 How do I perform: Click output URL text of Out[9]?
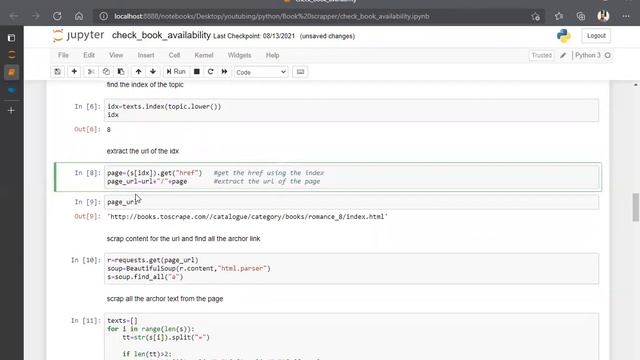[247, 217]
